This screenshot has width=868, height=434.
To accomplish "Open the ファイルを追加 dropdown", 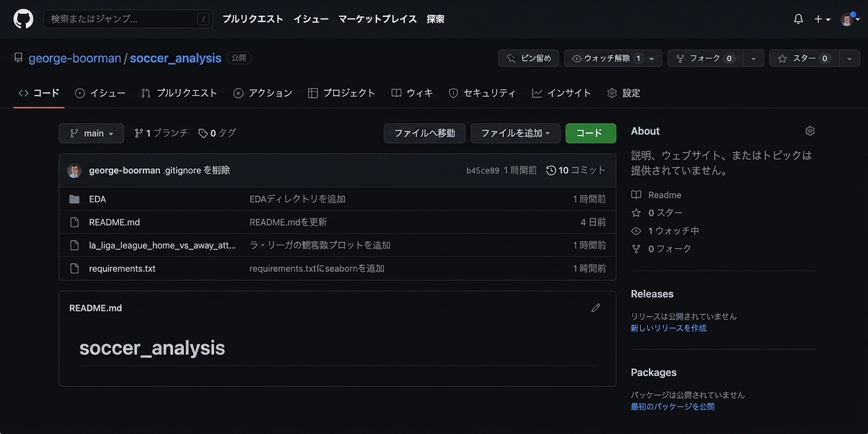I will [x=516, y=133].
